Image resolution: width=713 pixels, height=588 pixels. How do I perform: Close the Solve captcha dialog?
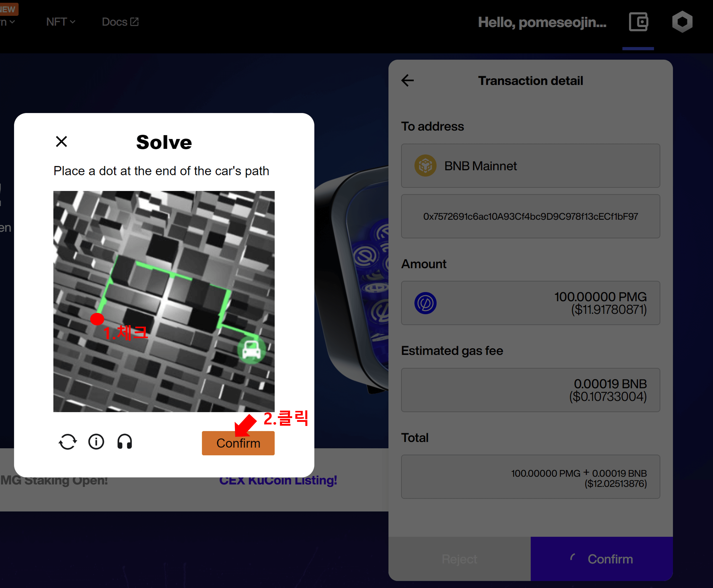click(x=61, y=141)
